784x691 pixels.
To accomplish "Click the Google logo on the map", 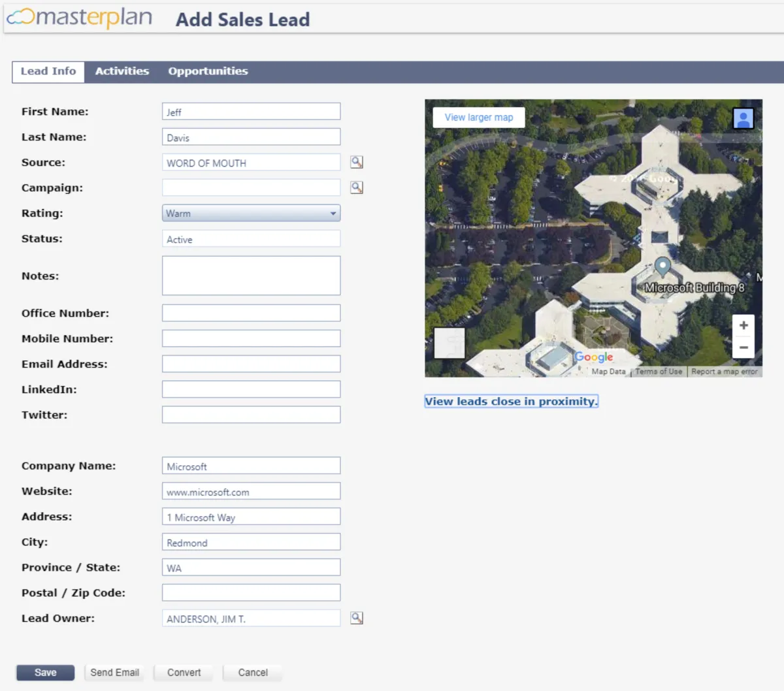I will click(x=593, y=357).
